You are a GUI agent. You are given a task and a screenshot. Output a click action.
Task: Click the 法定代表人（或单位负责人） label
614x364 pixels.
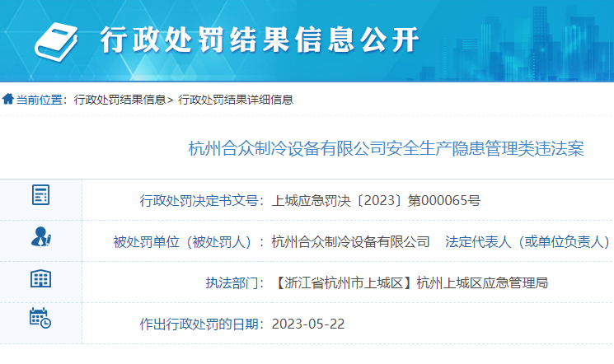527,242
